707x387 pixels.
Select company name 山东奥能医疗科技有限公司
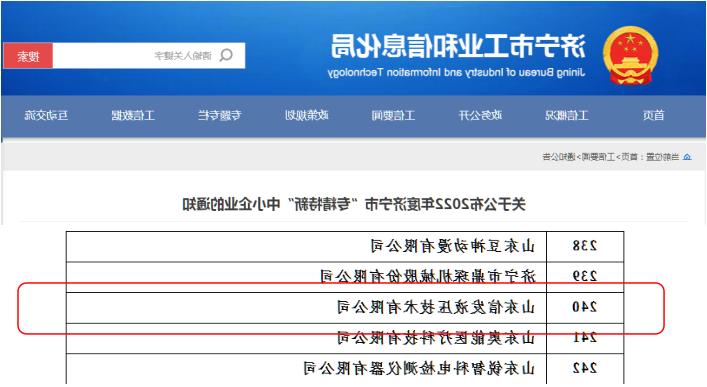[436, 338]
